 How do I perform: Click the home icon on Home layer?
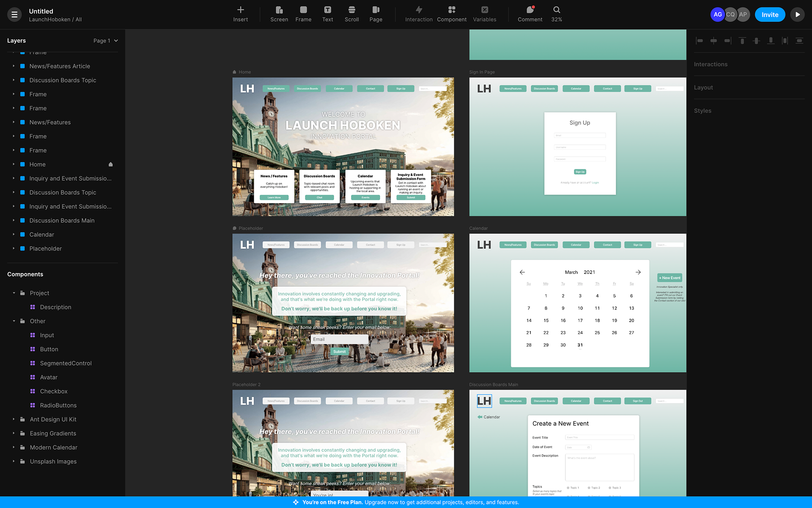click(x=111, y=164)
